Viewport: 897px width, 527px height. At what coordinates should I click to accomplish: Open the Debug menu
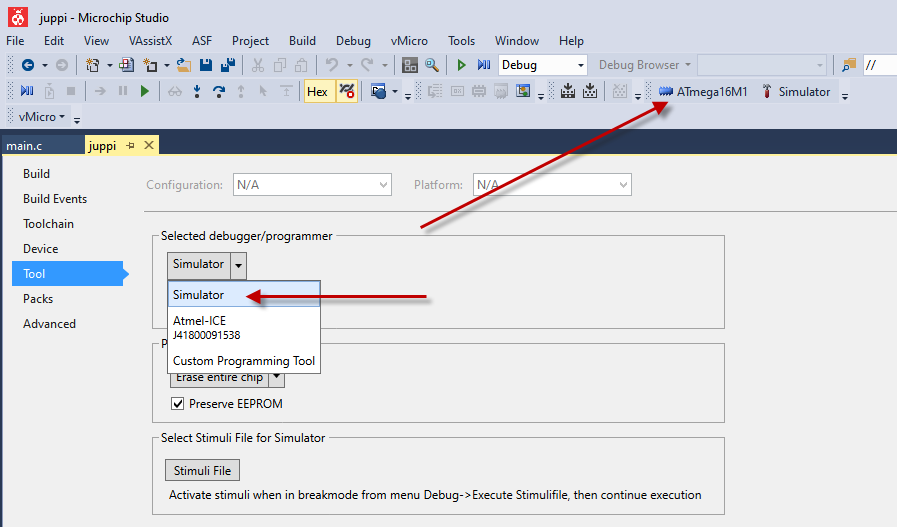pyautogui.click(x=353, y=41)
